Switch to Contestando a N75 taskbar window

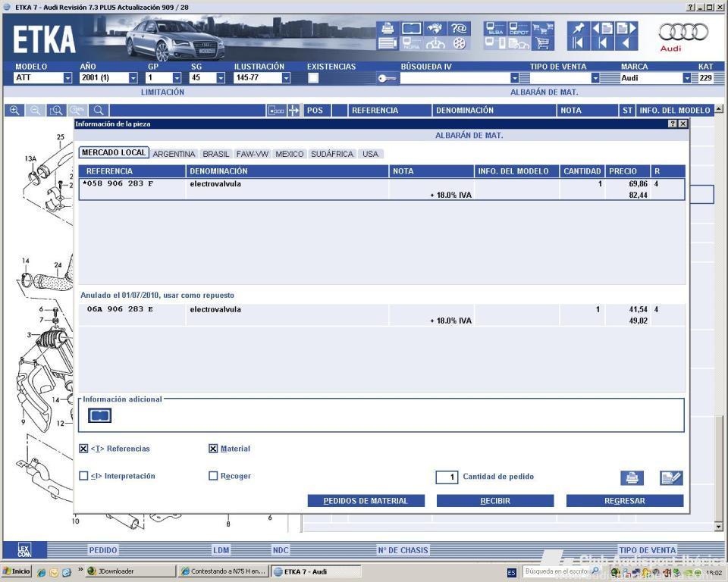[224, 571]
